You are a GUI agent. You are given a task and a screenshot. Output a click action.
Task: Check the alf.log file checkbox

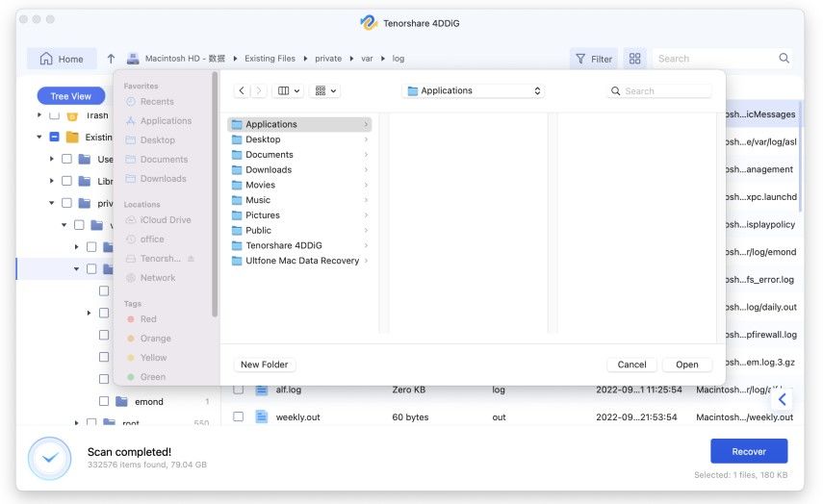point(238,391)
